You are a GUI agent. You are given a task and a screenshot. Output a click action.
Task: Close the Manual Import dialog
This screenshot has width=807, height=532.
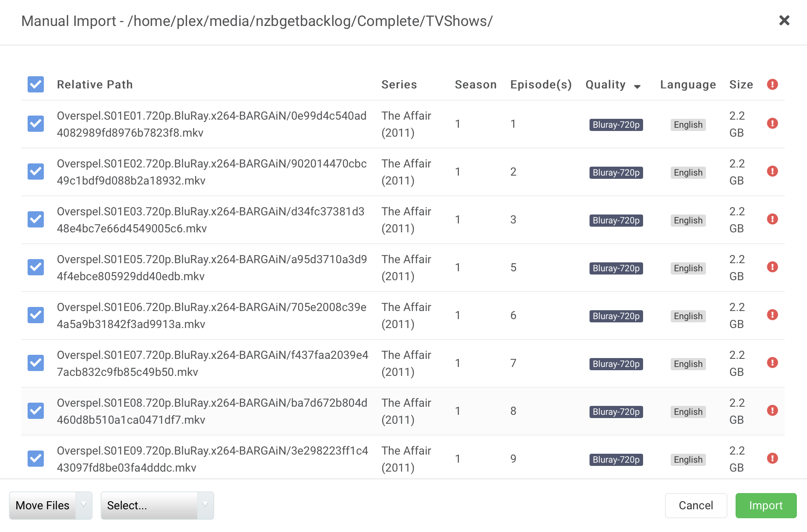click(x=785, y=21)
